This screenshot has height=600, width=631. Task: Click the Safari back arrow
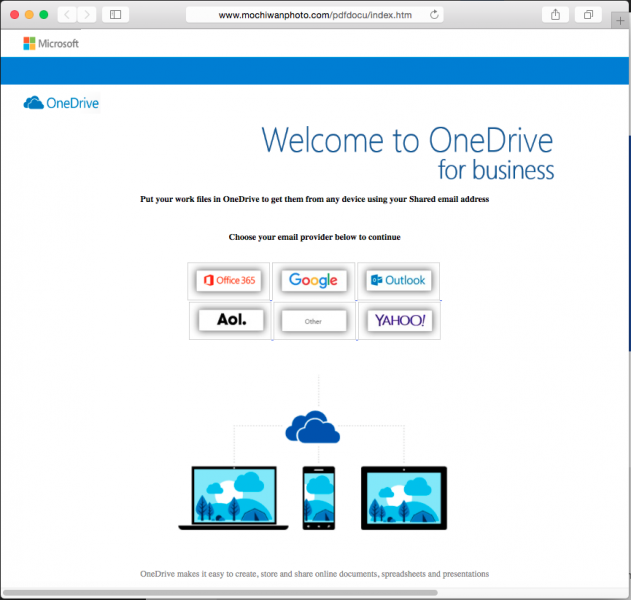point(67,15)
